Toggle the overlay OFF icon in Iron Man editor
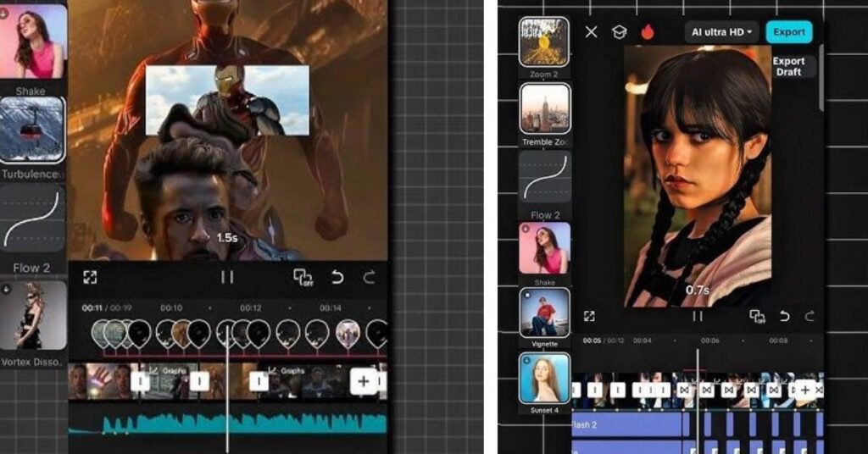Image resolution: width=868 pixels, height=454 pixels. (x=303, y=277)
